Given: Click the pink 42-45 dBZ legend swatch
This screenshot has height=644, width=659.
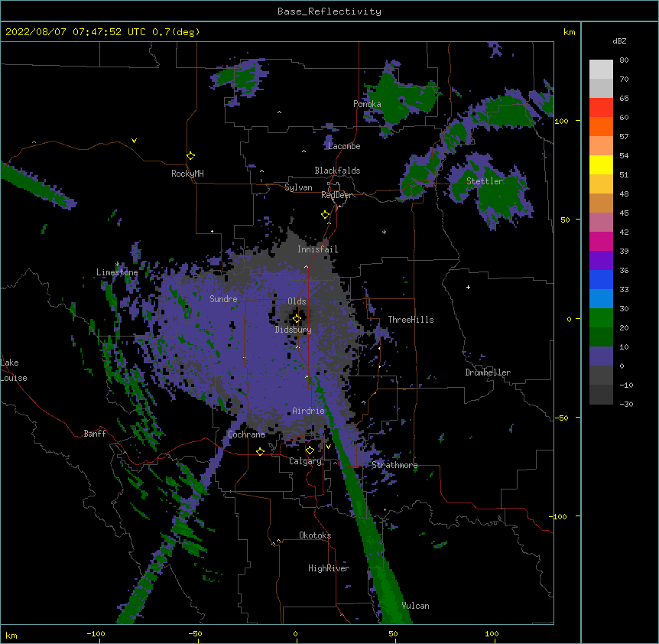Looking at the screenshot, I should [601, 222].
